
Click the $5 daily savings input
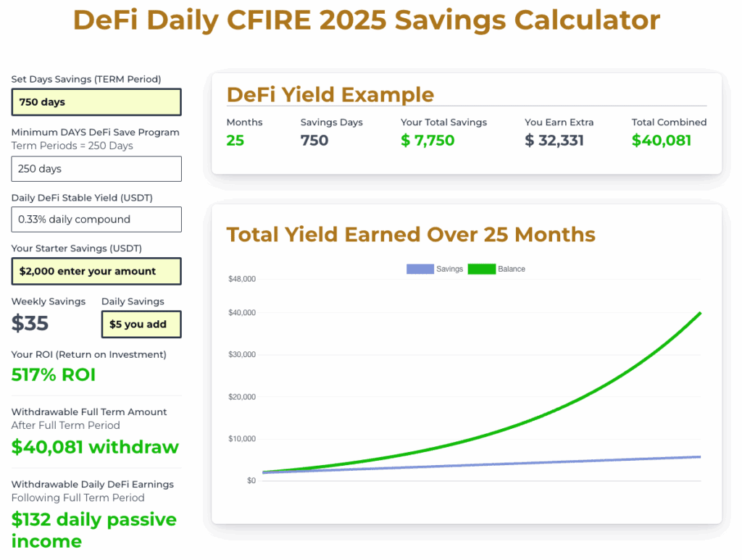click(141, 325)
